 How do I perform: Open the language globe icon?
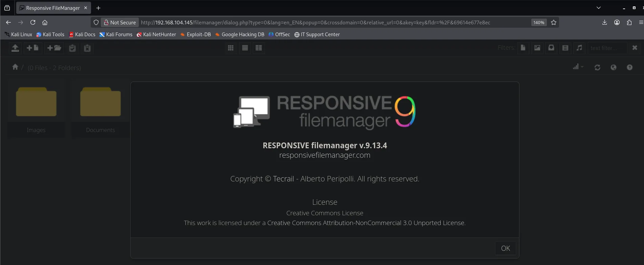pos(614,67)
